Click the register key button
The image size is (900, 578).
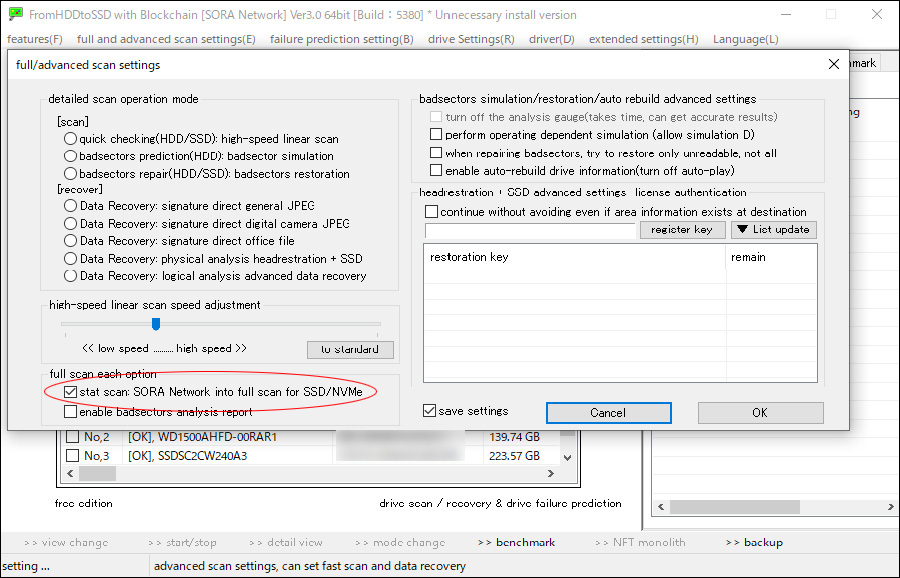point(681,230)
